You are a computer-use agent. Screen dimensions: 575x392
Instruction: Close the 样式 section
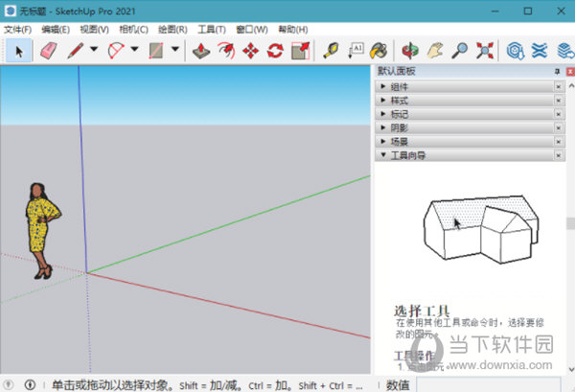point(559,101)
